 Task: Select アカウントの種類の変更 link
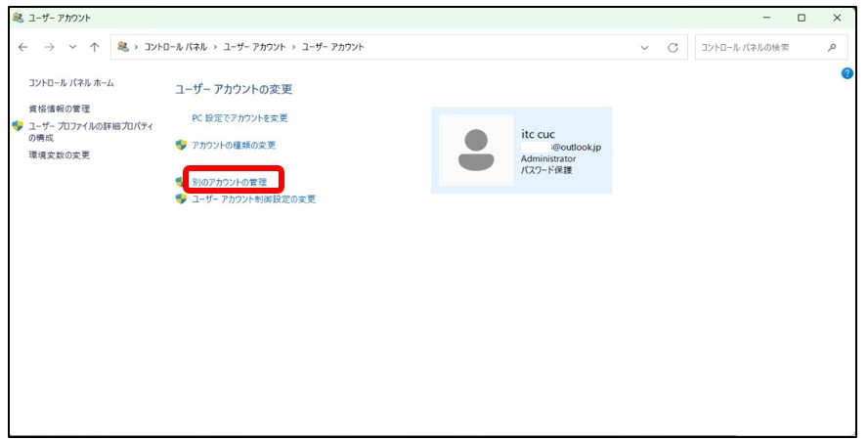pyautogui.click(x=234, y=146)
